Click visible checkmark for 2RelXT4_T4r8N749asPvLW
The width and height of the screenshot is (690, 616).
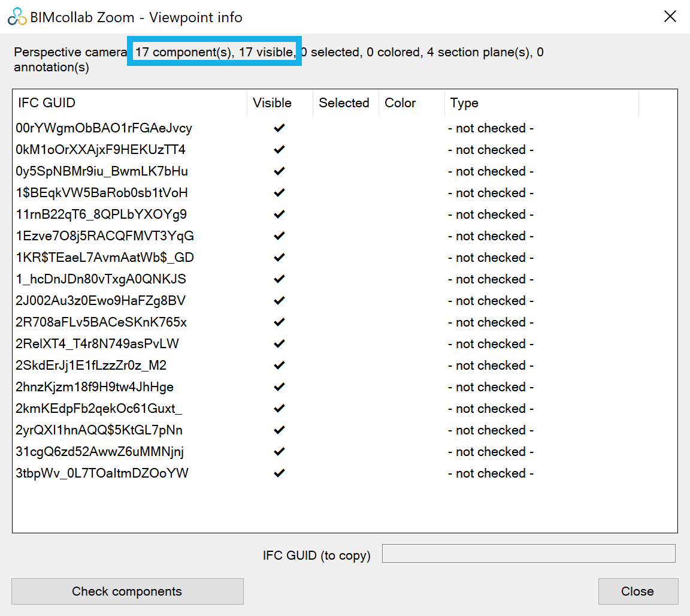[x=280, y=344]
